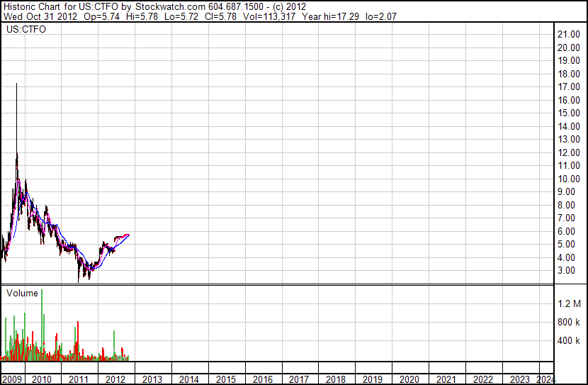Click the 12.00 price axis value
Viewport: 588px width, 385px height.
point(569,152)
